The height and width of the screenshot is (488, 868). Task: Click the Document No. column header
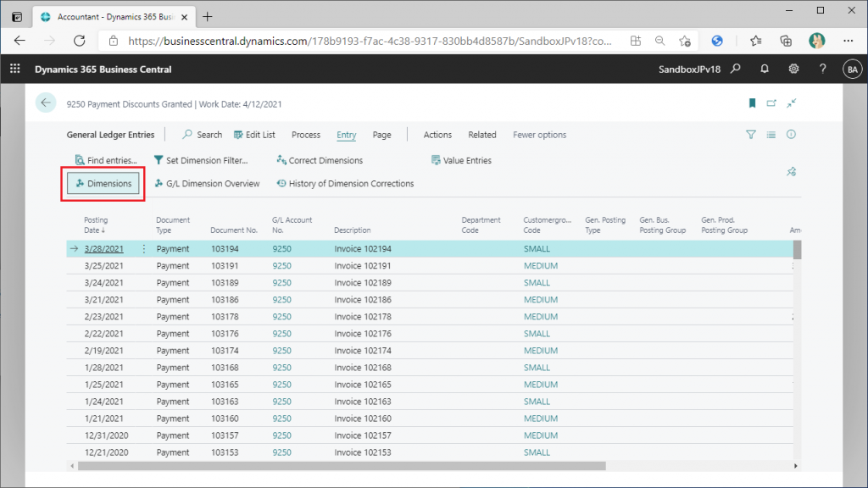coord(234,230)
